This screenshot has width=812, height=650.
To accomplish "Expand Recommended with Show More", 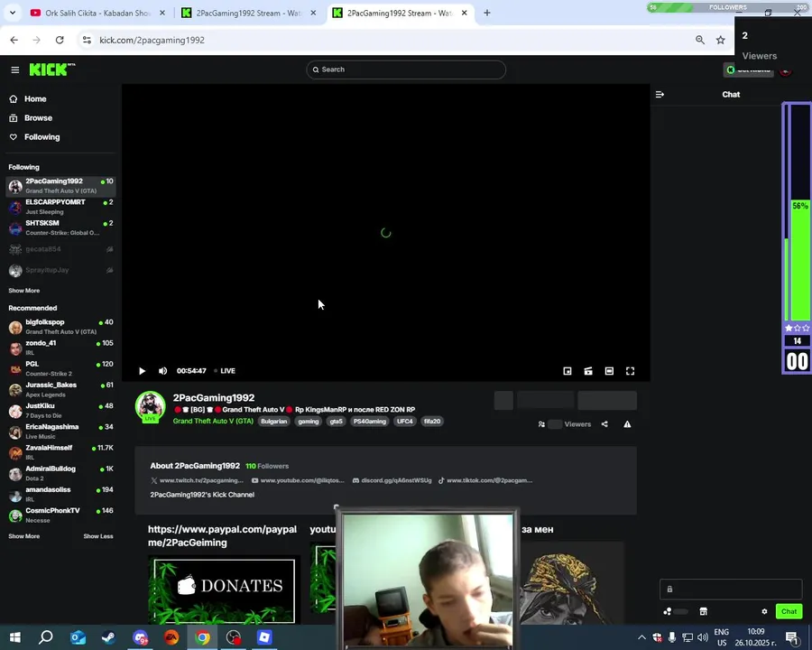I will 23,536.
